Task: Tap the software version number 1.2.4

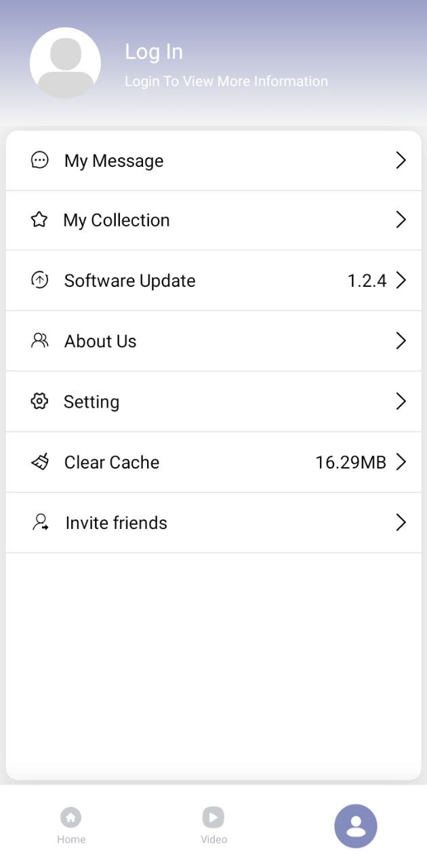Action: [x=367, y=281]
